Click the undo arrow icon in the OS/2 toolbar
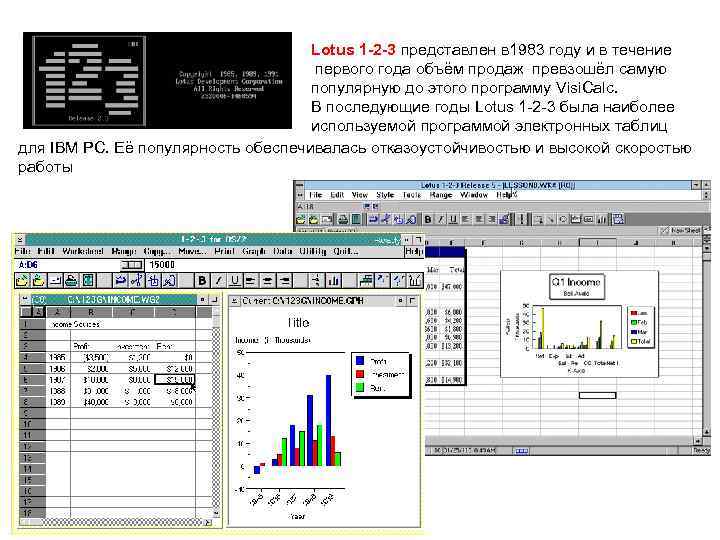 coord(121,280)
